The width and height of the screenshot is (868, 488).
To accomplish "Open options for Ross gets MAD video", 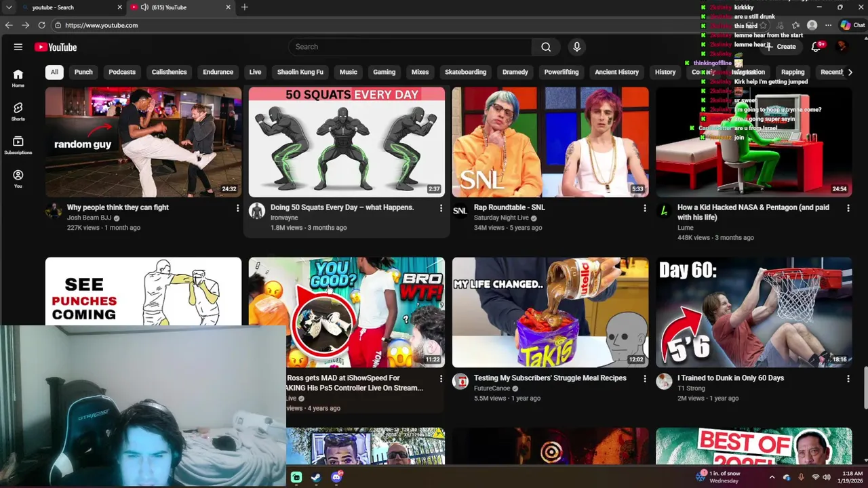I will (x=441, y=379).
